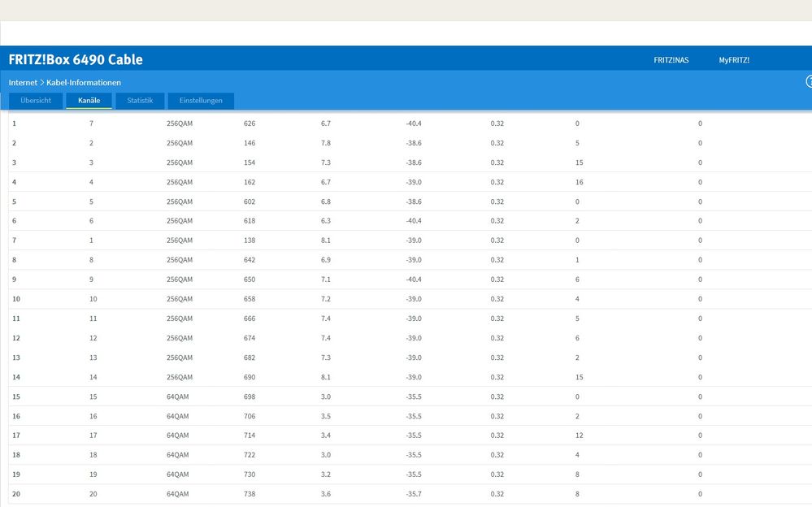Image resolution: width=812 pixels, height=507 pixels.
Task: Open the Einstellungen tab
Action: (x=201, y=101)
